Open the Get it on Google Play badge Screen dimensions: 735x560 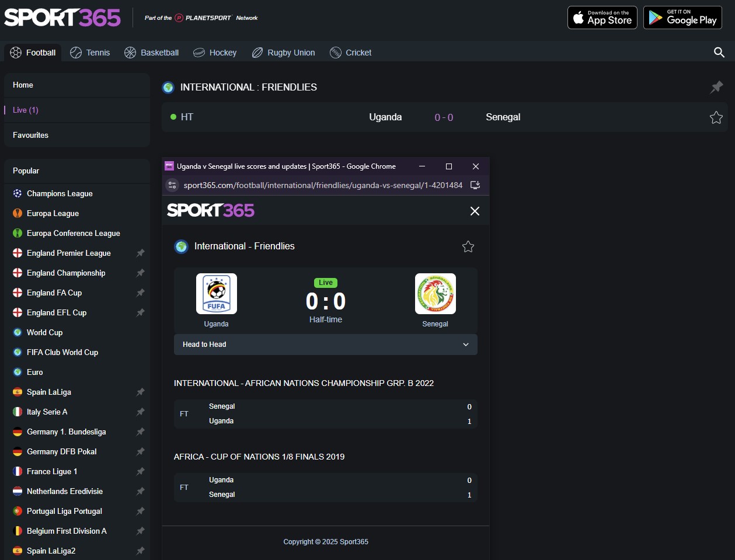click(x=682, y=18)
